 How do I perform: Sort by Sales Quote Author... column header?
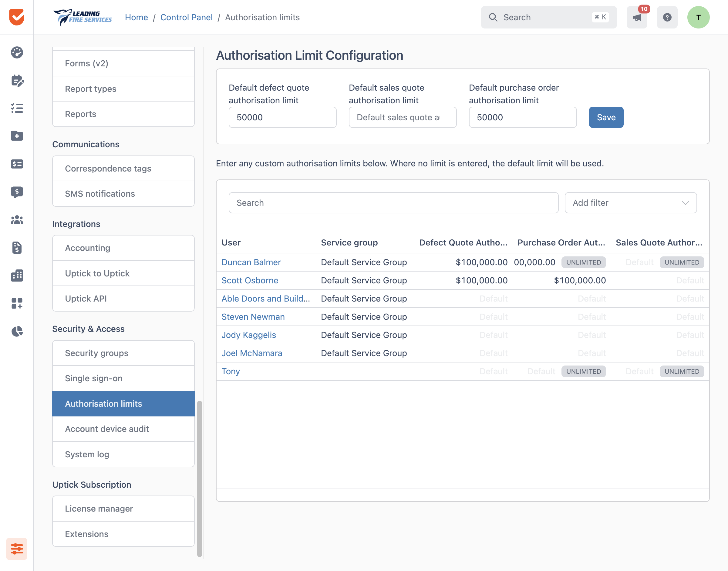pos(659,242)
